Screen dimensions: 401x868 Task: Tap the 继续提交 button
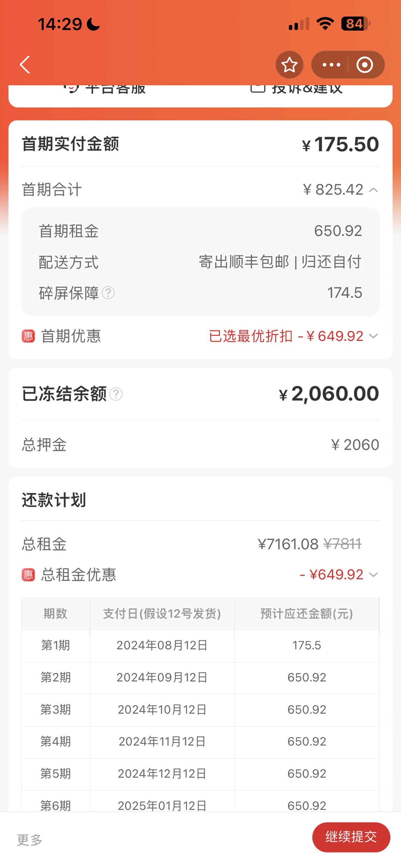[351, 837]
